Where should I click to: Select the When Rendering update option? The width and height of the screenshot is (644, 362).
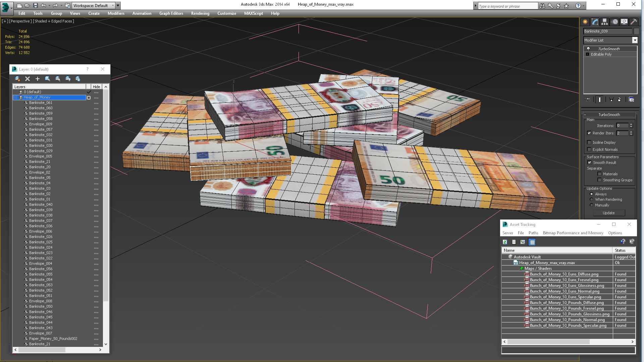pos(591,199)
